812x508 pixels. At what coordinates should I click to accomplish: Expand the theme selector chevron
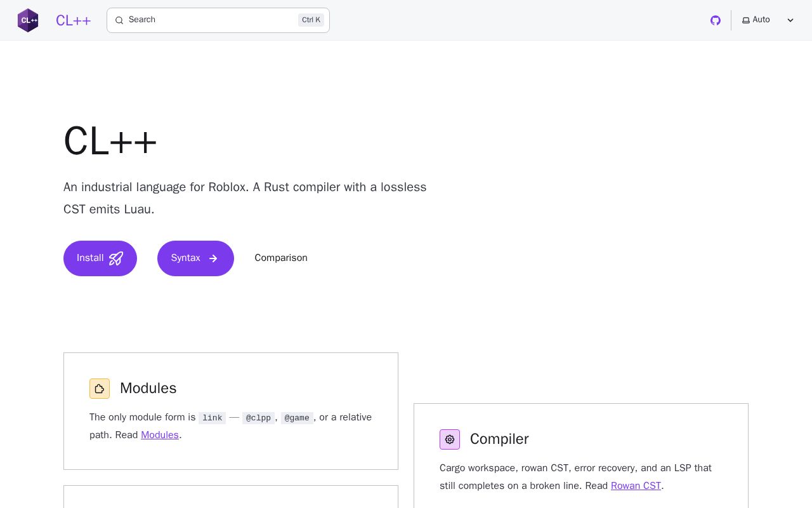790,20
